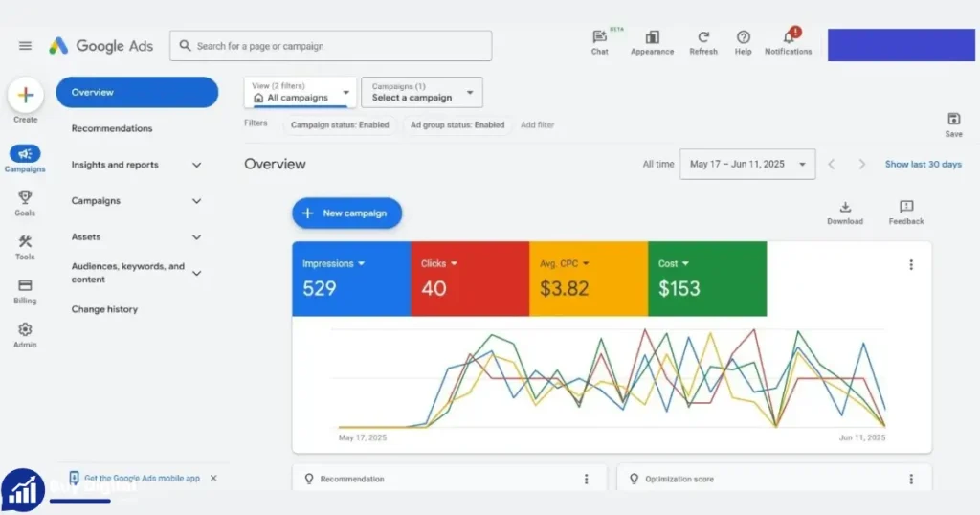The image size is (980, 515).
Task: Click the Campaign status: Enabled filter chip
Action: click(x=340, y=125)
